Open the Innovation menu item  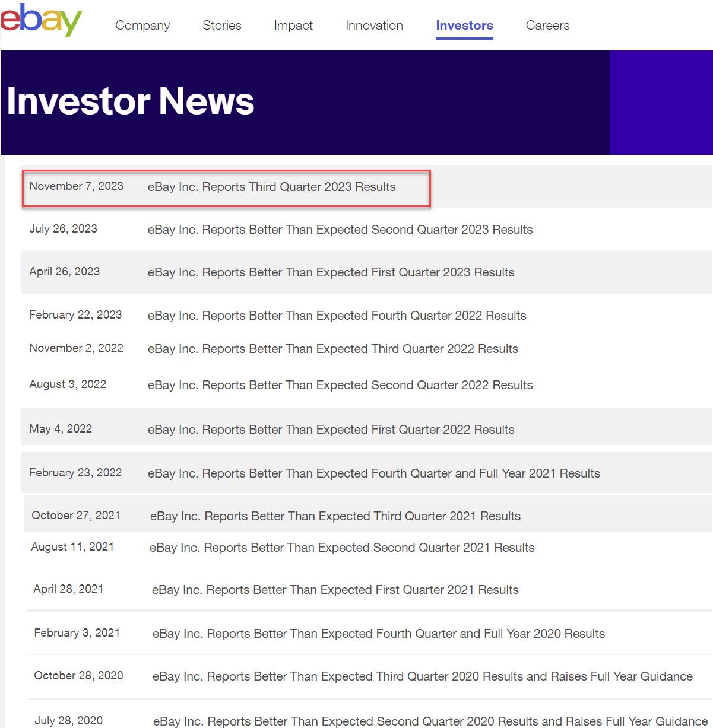click(x=374, y=26)
